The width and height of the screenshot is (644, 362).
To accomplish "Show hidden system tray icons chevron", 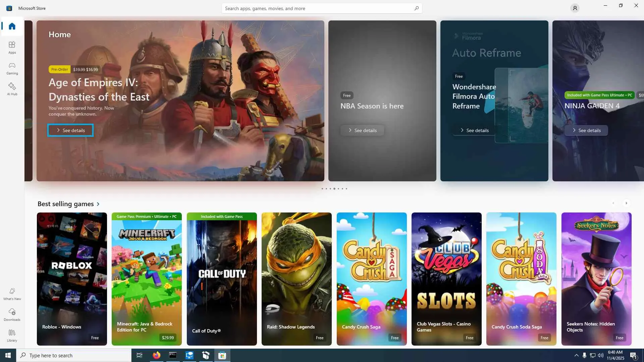I will [576, 355].
